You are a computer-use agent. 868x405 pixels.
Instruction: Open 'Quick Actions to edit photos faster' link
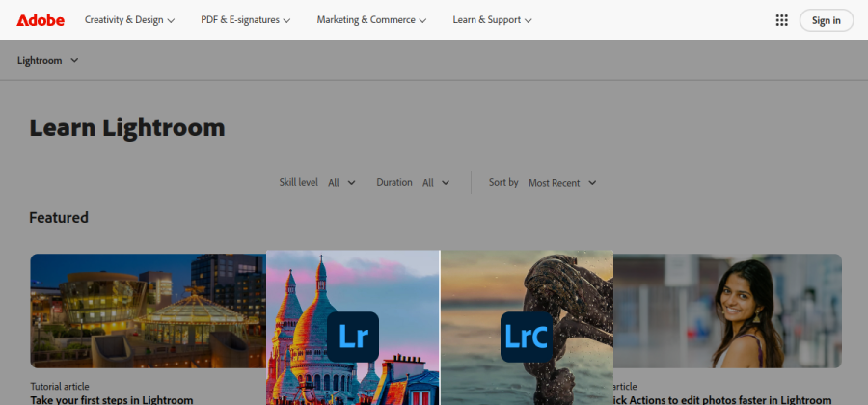(722, 399)
